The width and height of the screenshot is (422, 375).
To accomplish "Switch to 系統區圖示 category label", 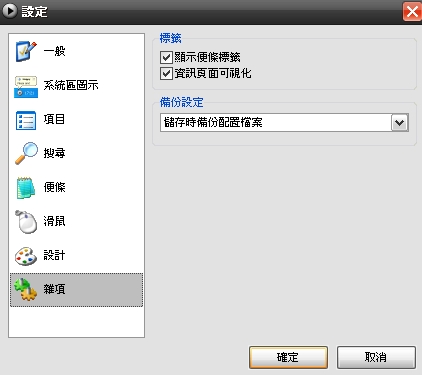I will 71,85.
